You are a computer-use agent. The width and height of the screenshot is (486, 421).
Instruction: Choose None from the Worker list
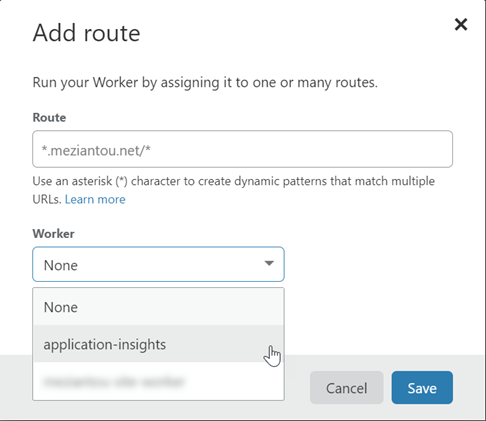(x=158, y=307)
